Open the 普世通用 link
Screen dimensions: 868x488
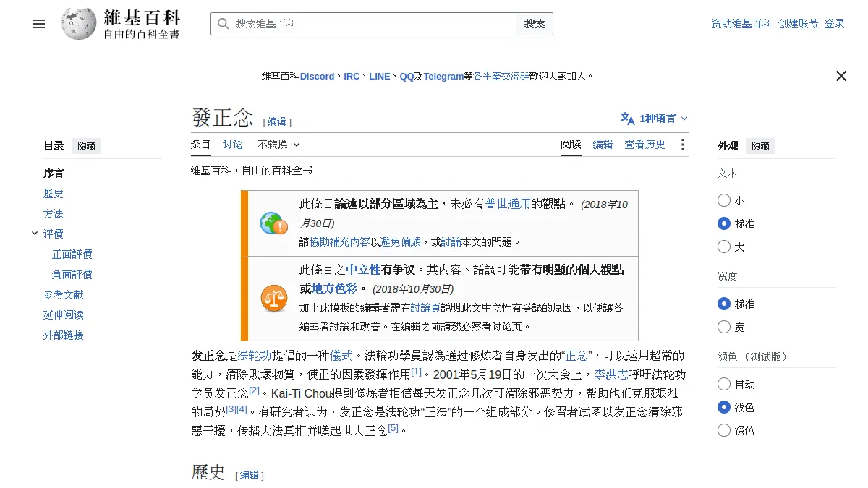coord(508,205)
